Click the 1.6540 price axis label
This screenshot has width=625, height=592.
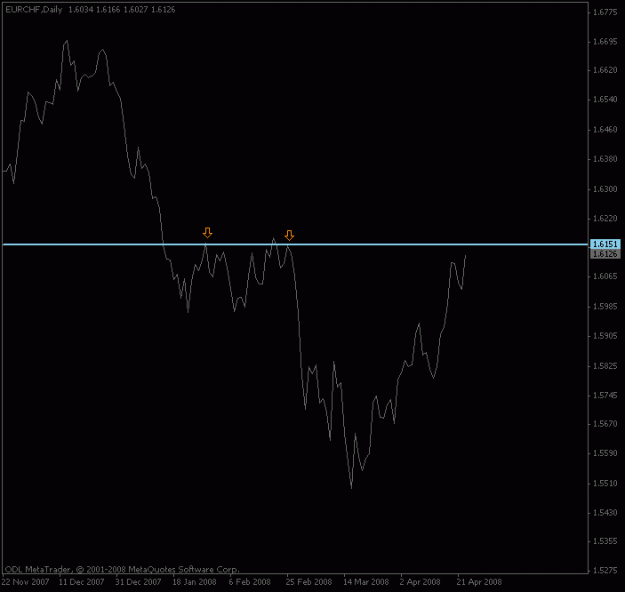pyautogui.click(x=605, y=99)
